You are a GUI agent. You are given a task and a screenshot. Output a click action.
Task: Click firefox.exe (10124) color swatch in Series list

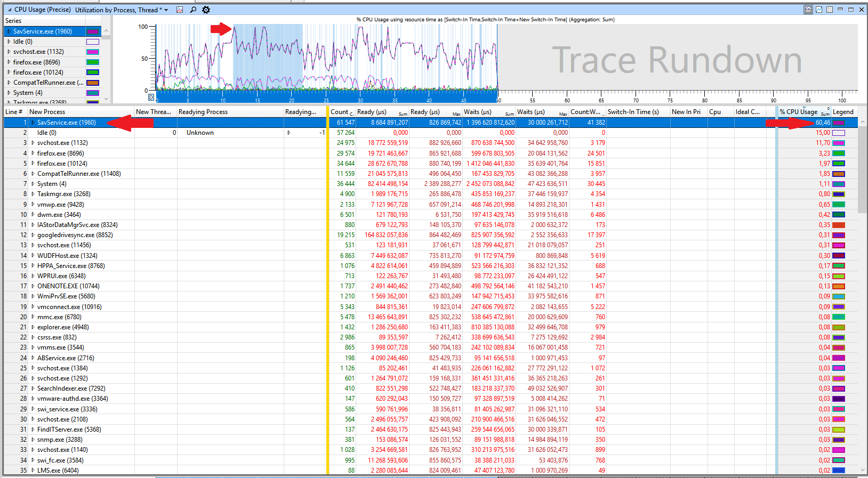[93, 72]
